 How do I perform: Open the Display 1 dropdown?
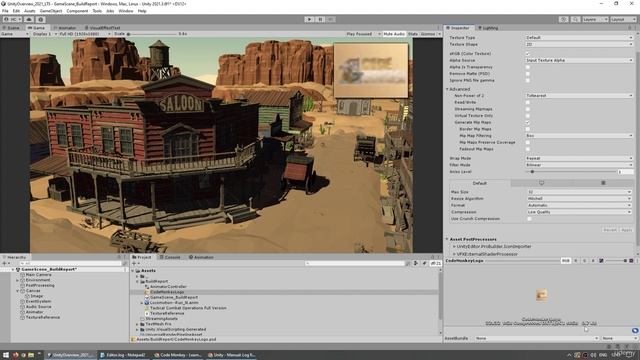(44, 34)
